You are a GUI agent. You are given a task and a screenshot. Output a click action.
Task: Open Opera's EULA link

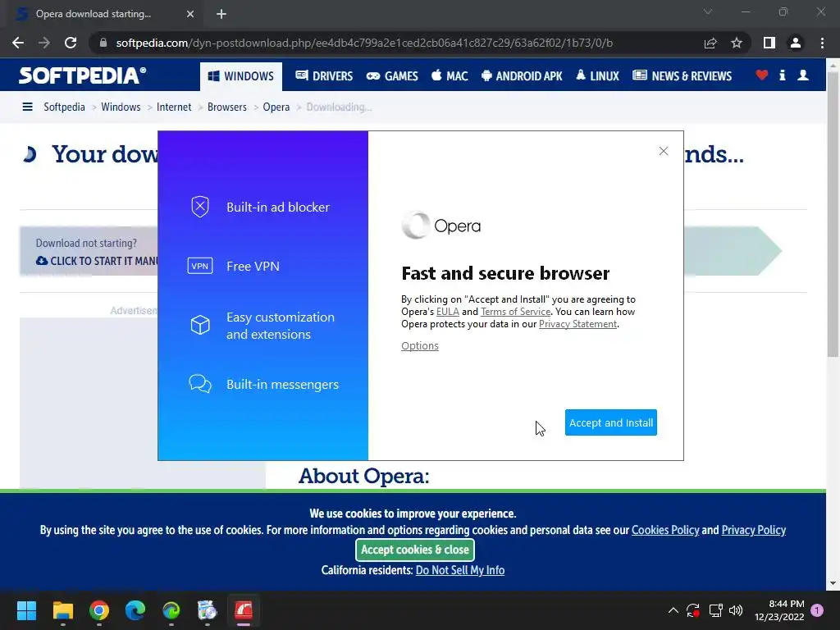point(448,312)
